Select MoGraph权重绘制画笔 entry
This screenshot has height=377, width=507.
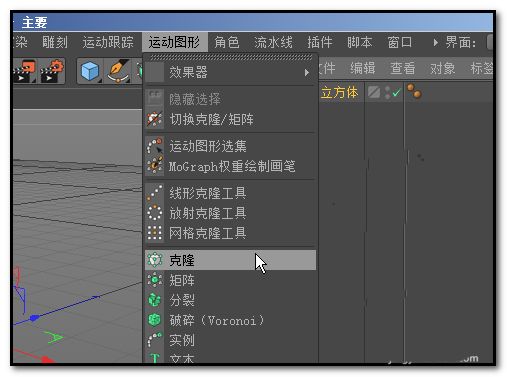230,166
